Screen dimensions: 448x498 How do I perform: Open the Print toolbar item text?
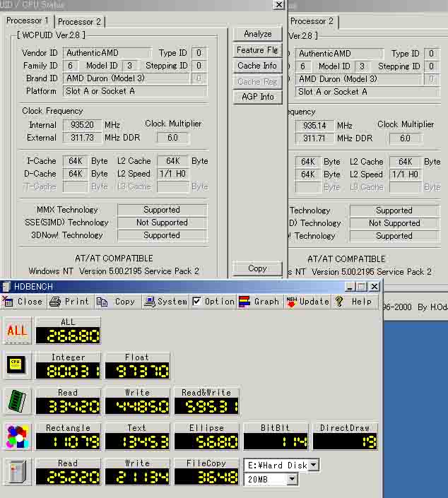point(76,302)
